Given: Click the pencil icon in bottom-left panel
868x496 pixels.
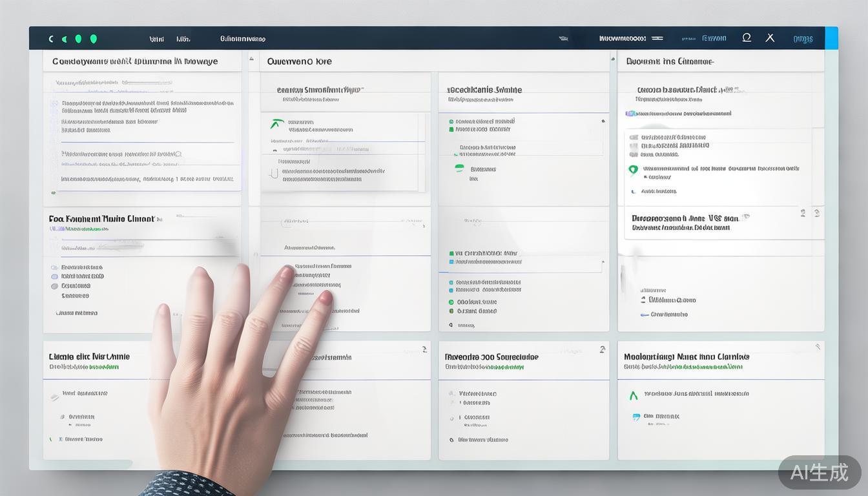Looking at the screenshot, I should tap(55, 397).
